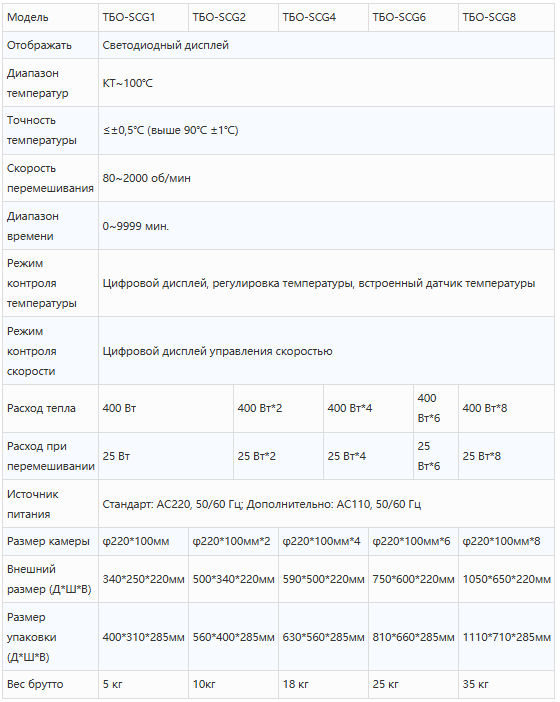Select the ТБО-SCG6 header cell
Viewport: 560px width, 702px height.
(x=413, y=17)
